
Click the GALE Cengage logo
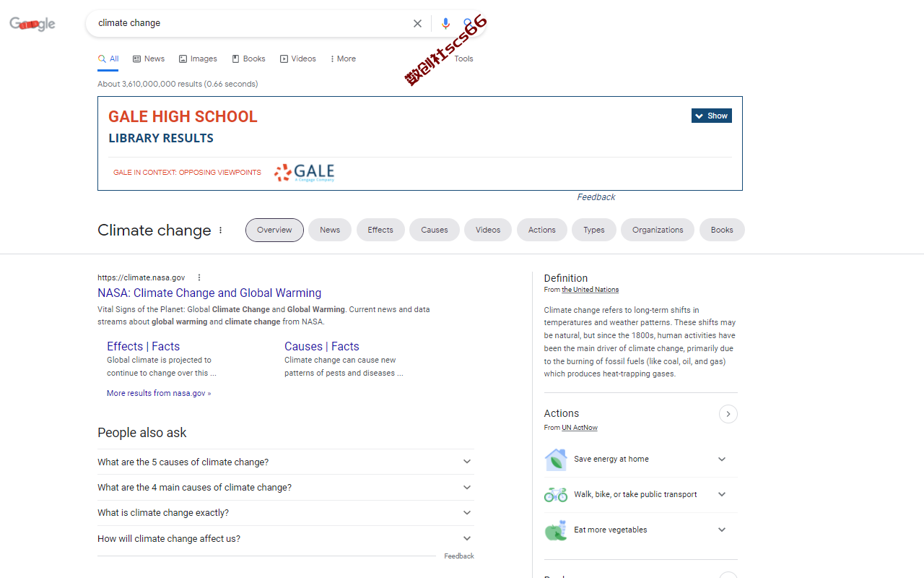[304, 173]
